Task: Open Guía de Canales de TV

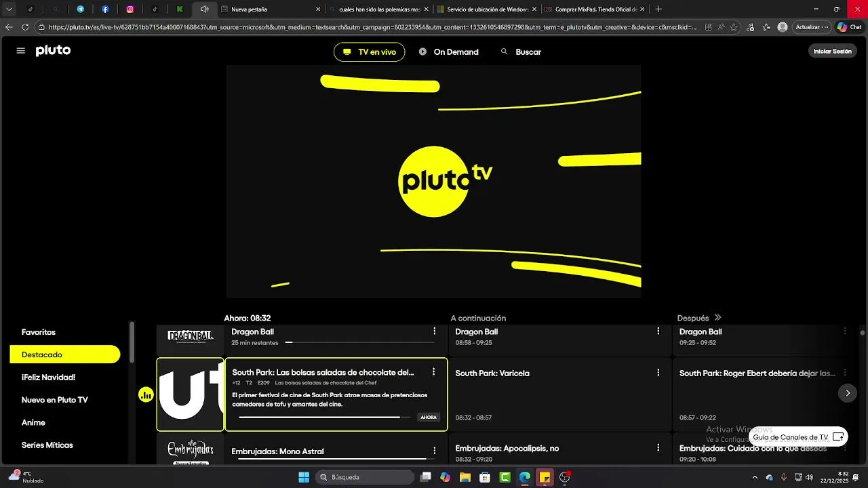Action: (x=798, y=437)
